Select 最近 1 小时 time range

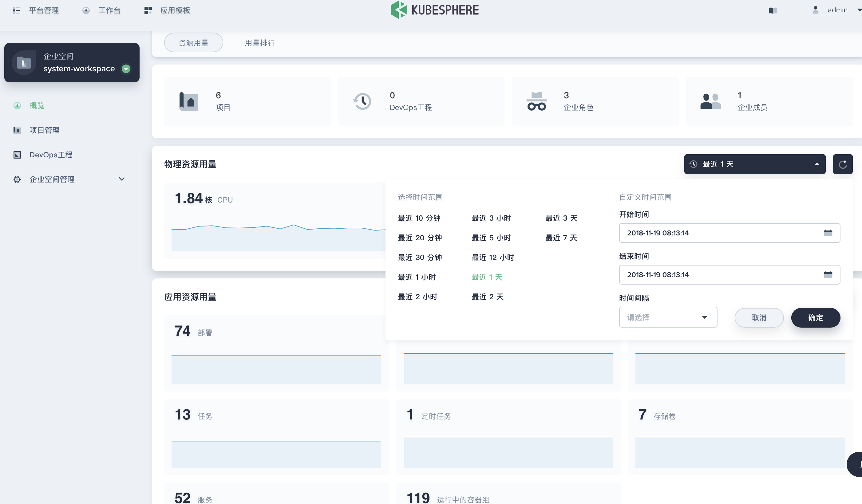click(x=417, y=277)
